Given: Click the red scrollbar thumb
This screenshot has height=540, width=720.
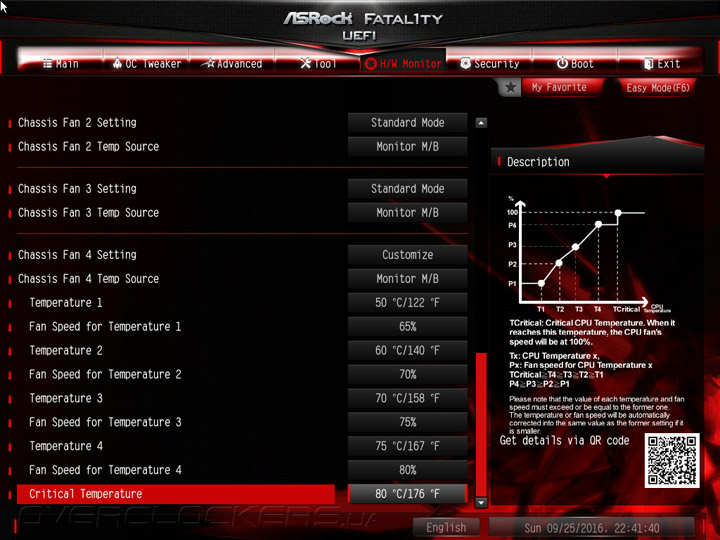Looking at the screenshot, I should click(481, 424).
